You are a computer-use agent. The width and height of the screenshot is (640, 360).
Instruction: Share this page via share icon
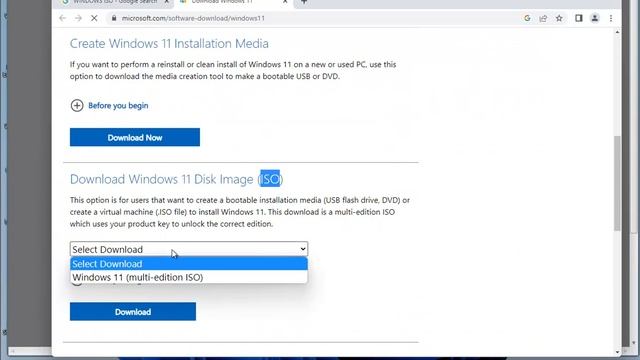pyautogui.click(x=543, y=18)
